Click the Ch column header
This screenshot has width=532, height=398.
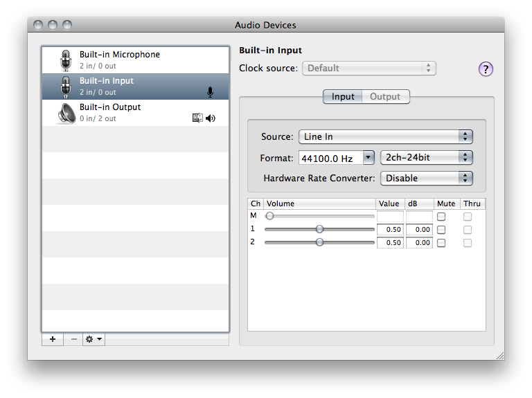(256, 203)
